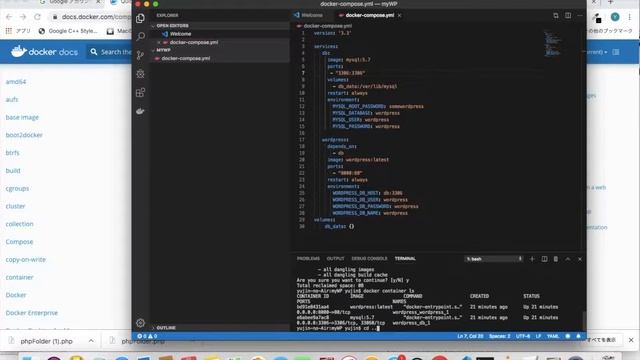This screenshot has height=360, width=640.
Task: Open the Run and Debug view in VS Code
Action: (x=140, y=74)
